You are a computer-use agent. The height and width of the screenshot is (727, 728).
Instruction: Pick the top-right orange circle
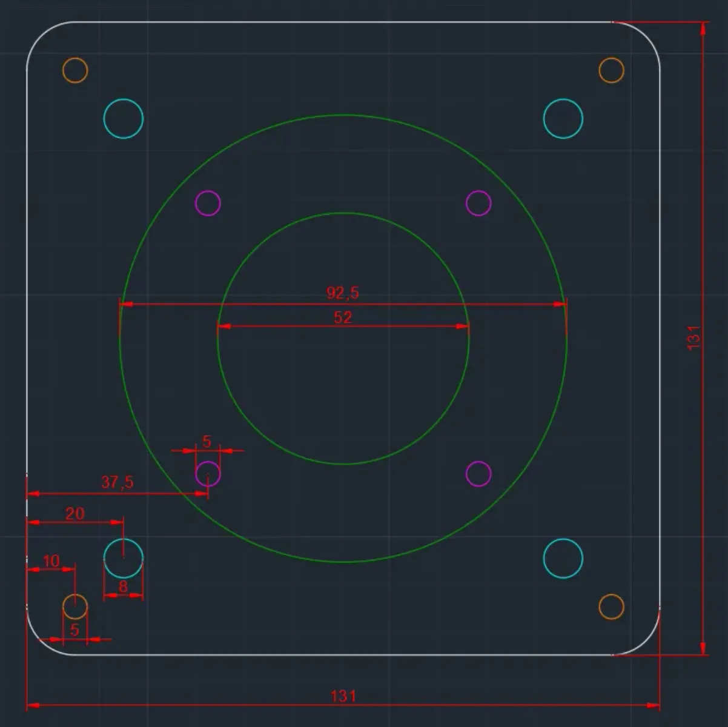pyautogui.click(x=612, y=70)
